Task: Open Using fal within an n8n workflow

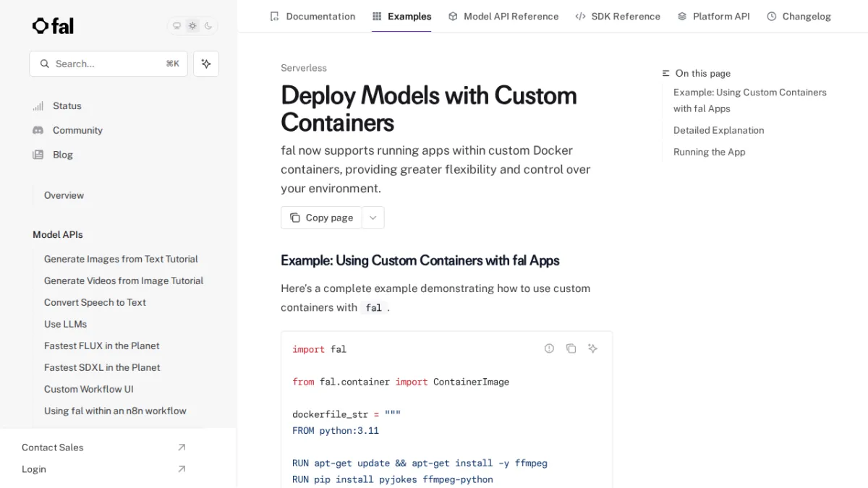Action: tap(115, 411)
